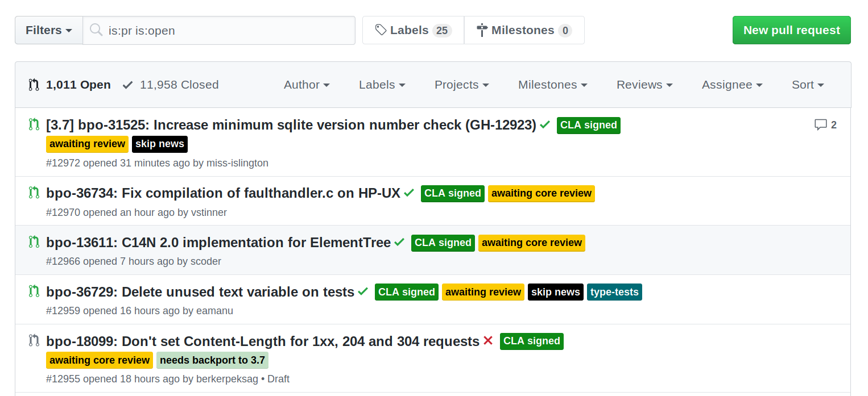868x396 pixels.
Task: Show the 1,011 Open pull requests
Action: point(69,85)
